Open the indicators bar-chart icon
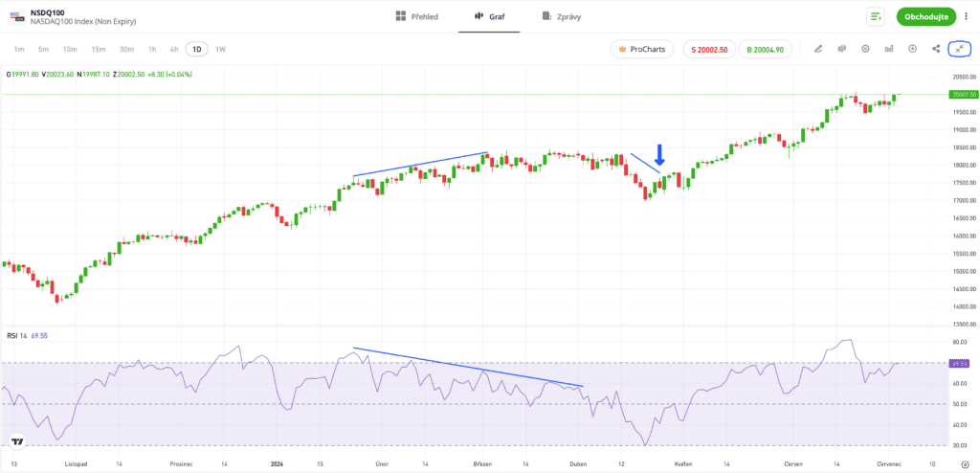This screenshot has width=980, height=473. point(889,49)
